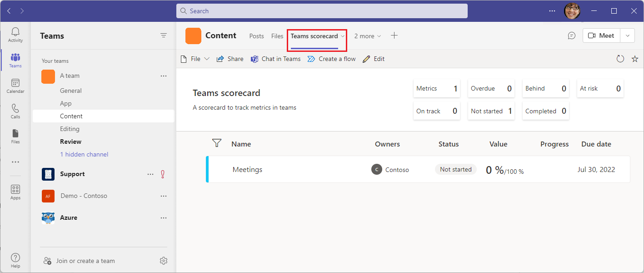
Task: Click the Jul 30, 2022 due date
Action: [x=596, y=170]
